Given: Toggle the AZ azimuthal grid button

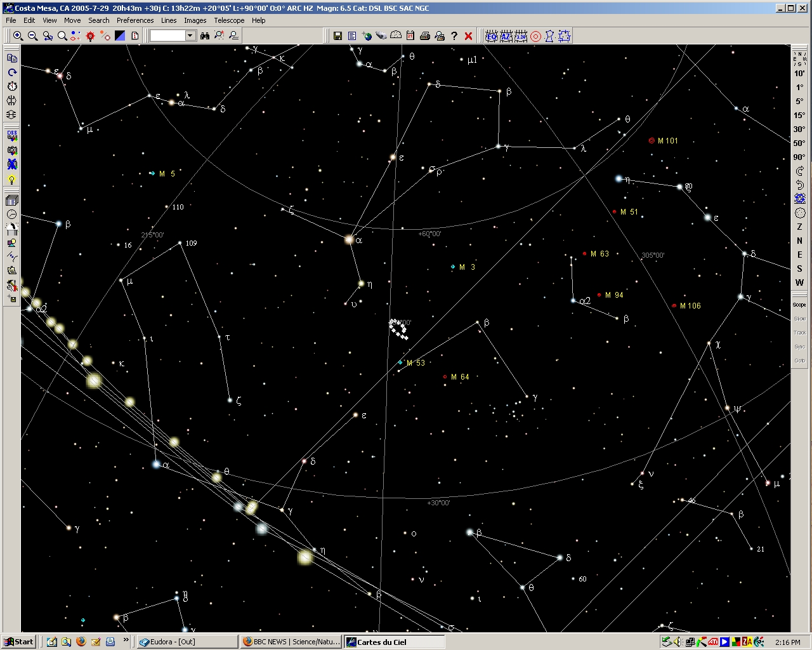Looking at the screenshot, I should (x=506, y=36).
